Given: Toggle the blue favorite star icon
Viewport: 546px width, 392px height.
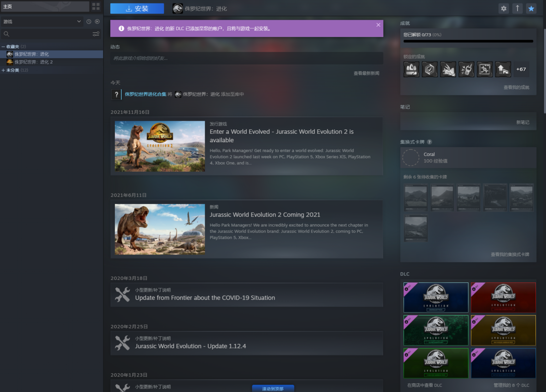Looking at the screenshot, I should (x=531, y=9).
